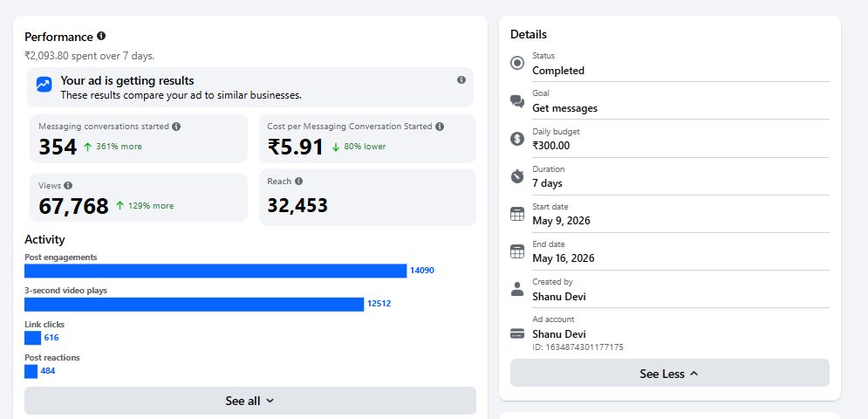
Task: Click the Activity section heading
Action: [44, 239]
